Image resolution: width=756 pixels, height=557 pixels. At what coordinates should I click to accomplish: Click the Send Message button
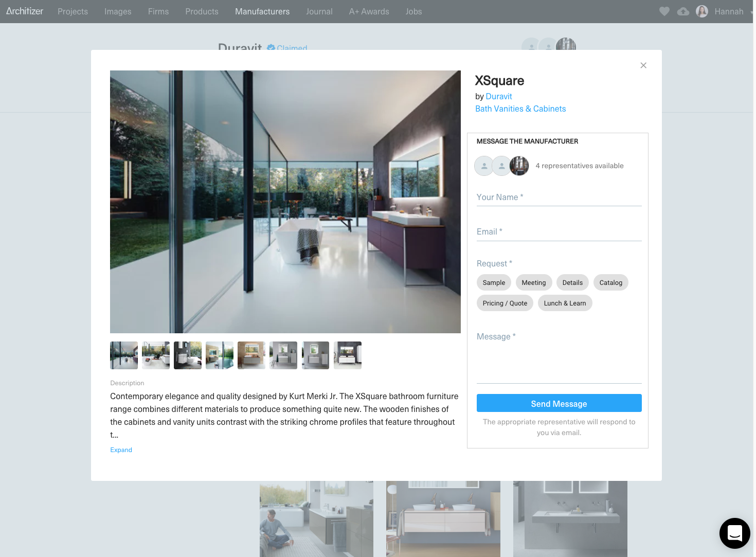coord(559,403)
